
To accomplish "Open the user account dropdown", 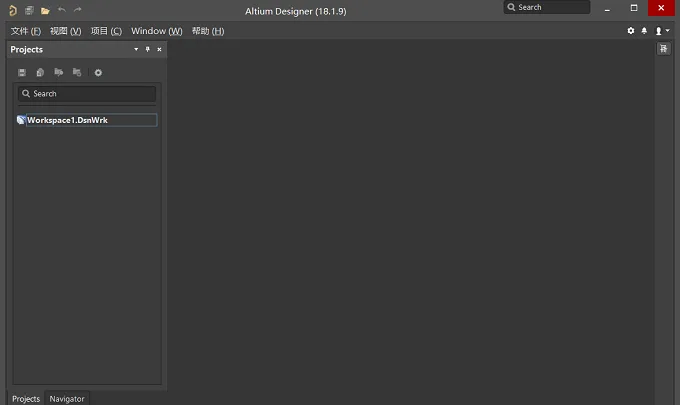I will click(662, 31).
